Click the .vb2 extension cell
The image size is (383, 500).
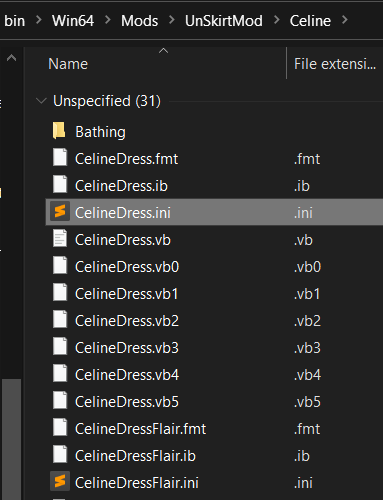[307, 321]
